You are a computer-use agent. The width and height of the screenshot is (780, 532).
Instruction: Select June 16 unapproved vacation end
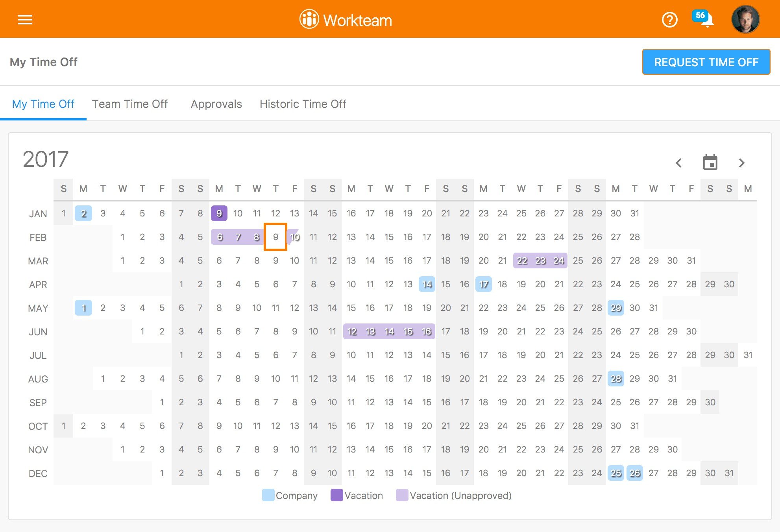coord(427,331)
